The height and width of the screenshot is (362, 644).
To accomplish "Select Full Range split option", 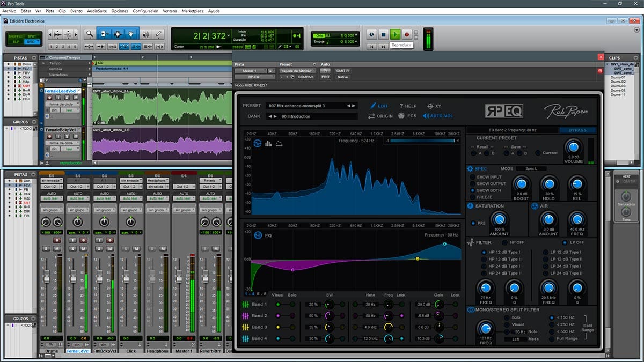I will (551, 340).
